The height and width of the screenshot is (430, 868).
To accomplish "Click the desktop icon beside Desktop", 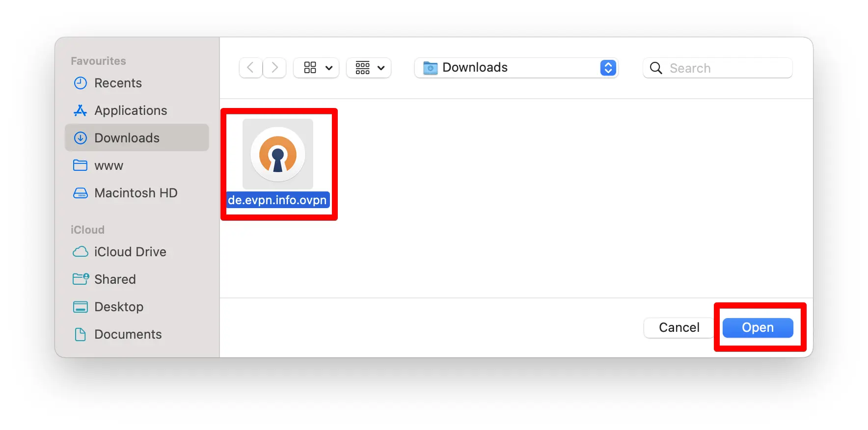I will tap(80, 307).
